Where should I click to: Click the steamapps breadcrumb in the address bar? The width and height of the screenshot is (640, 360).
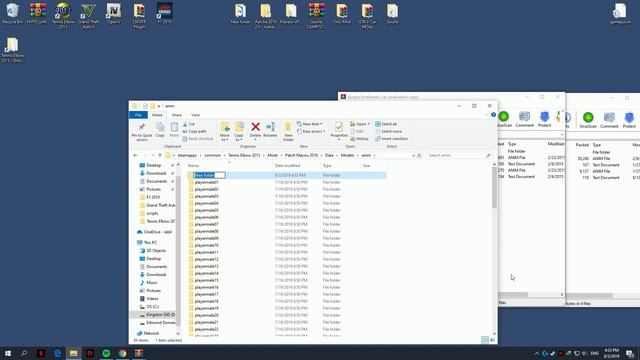[x=187, y=156]
